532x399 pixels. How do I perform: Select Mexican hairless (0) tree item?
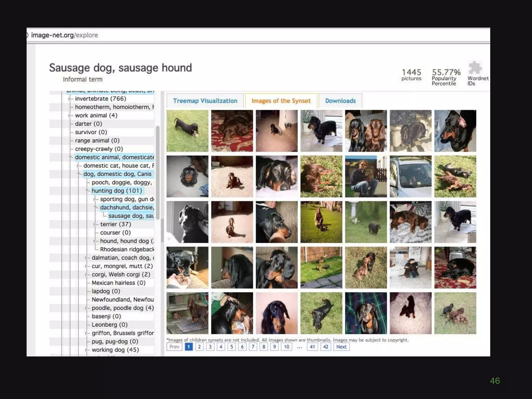(118, 283)
